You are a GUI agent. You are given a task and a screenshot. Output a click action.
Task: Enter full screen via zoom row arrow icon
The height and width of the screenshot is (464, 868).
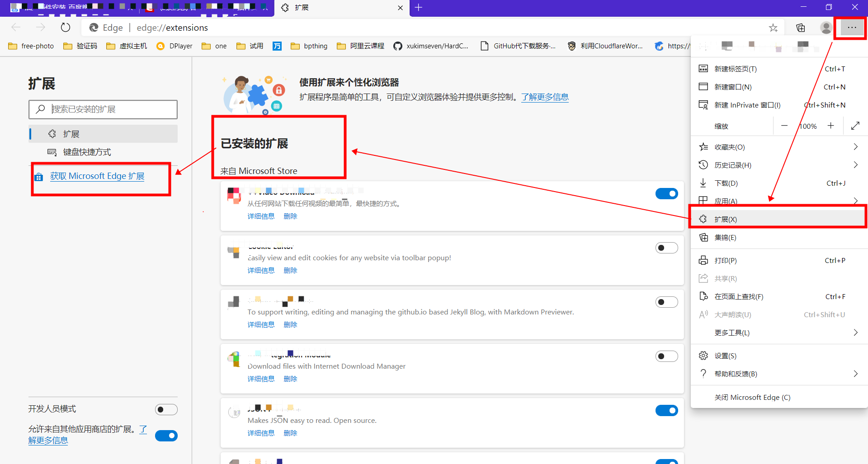tap(855, 126)
